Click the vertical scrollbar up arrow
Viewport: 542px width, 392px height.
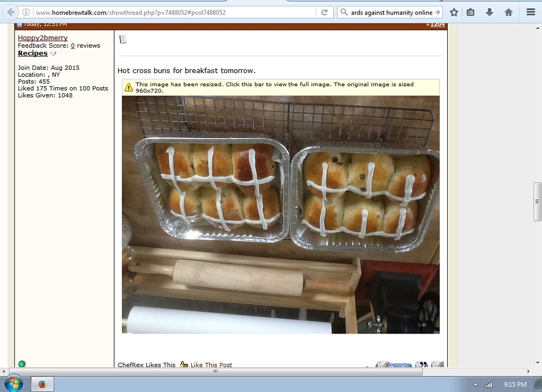click(538, 28)
